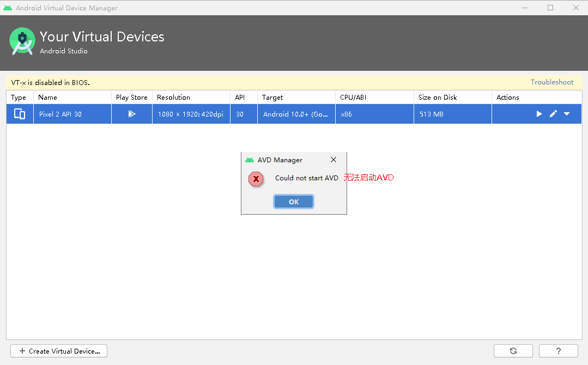Viewport: 588px width, 365px height.
Task: Click the phone/tablet device type icon
Action: pos(20,114)
